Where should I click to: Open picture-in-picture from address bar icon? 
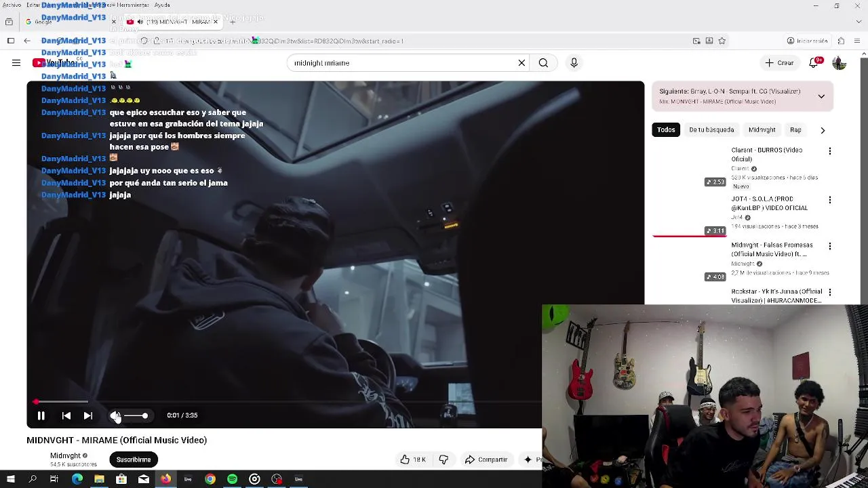[x=696, y=41]
